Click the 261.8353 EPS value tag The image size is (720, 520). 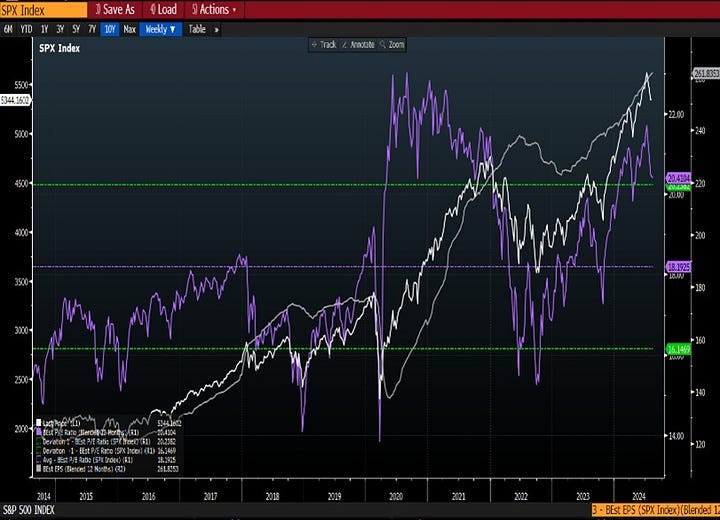(705, 73)
